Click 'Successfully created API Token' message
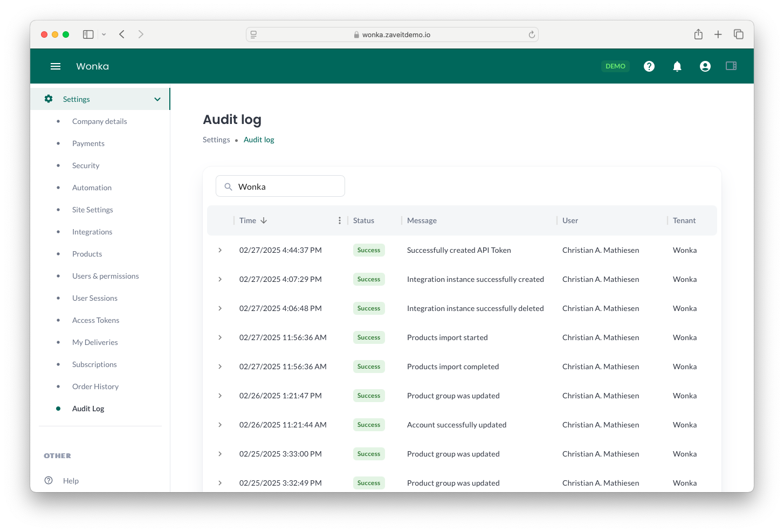784x532 pixels. [x=459, y=250]
